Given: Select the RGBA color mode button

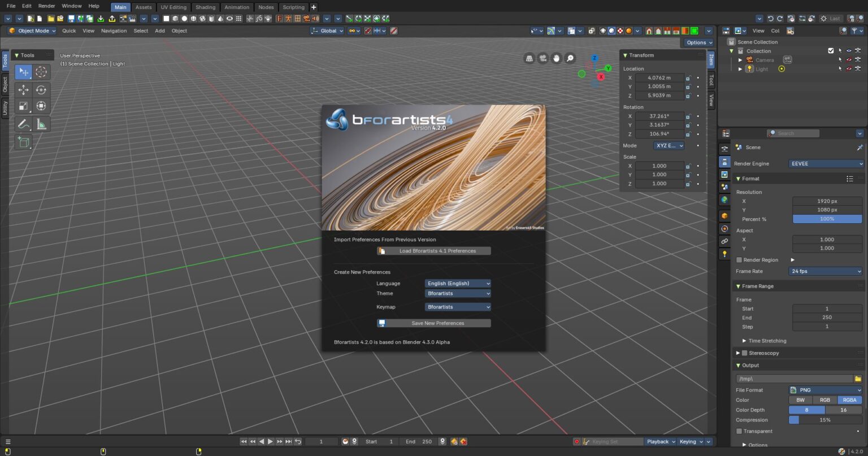Looking at the screenshot, I should click(x=849, y=399).
